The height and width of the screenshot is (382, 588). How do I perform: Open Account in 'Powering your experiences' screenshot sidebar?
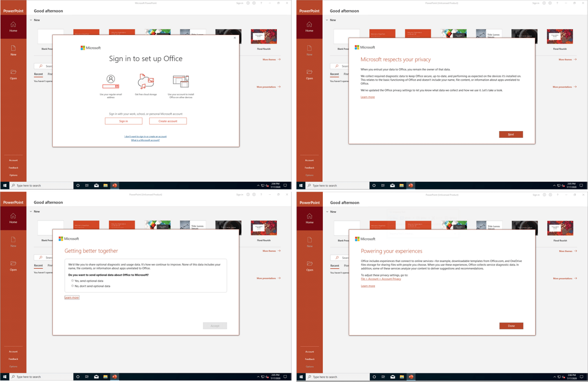click(x=310, y=352)
